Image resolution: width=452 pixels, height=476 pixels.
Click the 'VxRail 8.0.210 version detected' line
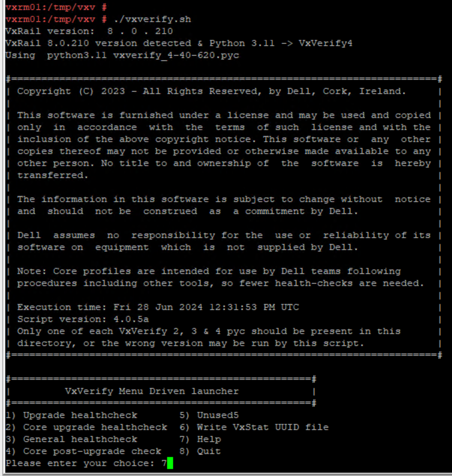coord(179,43)
